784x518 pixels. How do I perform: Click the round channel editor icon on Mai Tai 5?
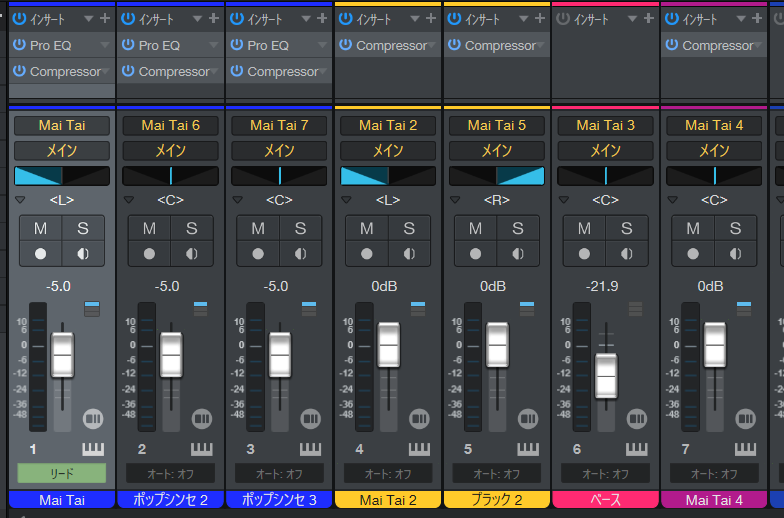pyautogui.click(x=528, y=418)
